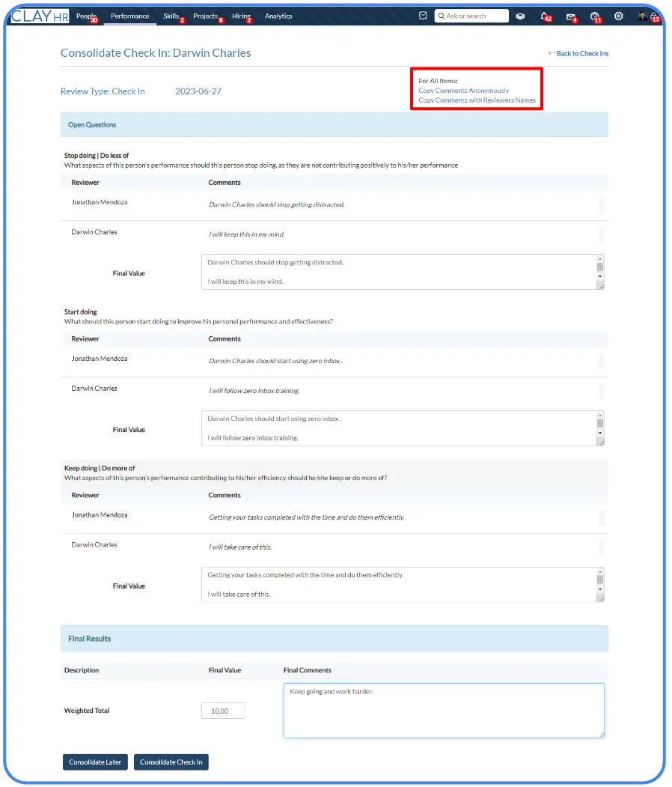Click Darwin Charles reviewer in Start doing table
This screenshot has height=787, width=672.
click(94, 389)
